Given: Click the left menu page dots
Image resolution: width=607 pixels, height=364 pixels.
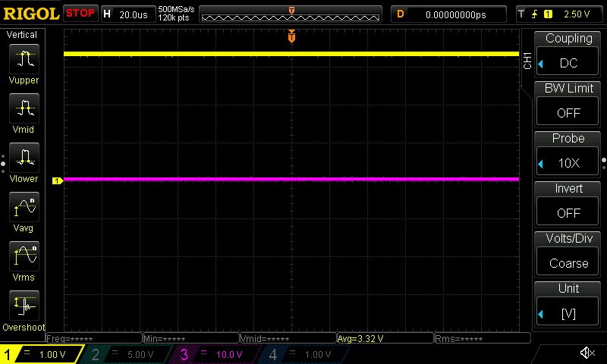Looking at the screenshot, I should point(3,163).
